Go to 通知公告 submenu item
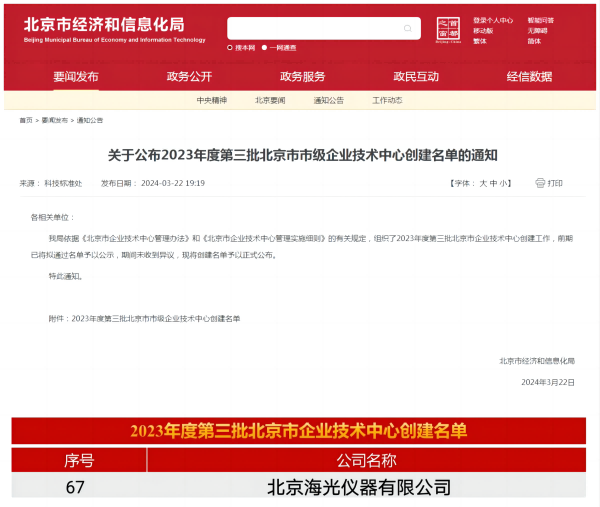Viewport: 600px width, 507px height. 329,101
